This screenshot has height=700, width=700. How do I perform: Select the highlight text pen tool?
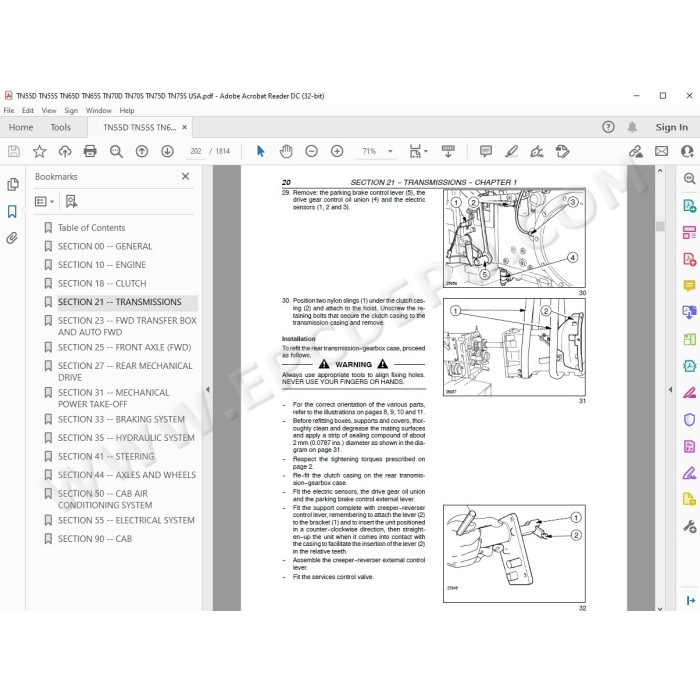(511, 151)
